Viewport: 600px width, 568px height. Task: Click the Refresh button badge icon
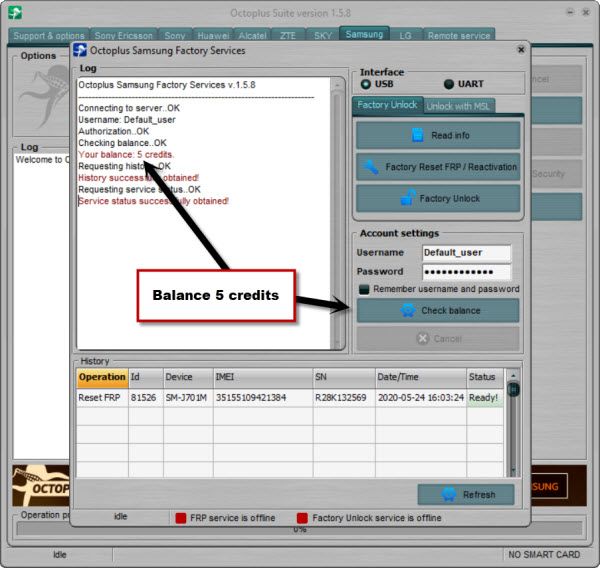[x=449, y=494]
